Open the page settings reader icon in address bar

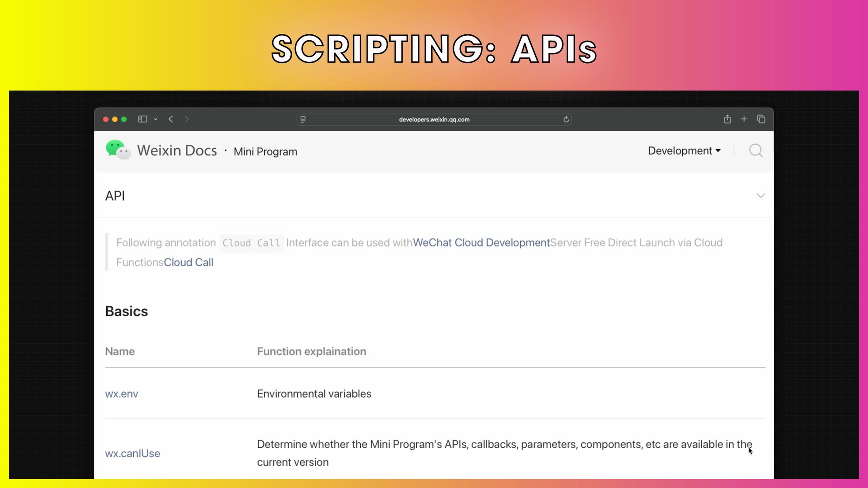coord(303,119)
